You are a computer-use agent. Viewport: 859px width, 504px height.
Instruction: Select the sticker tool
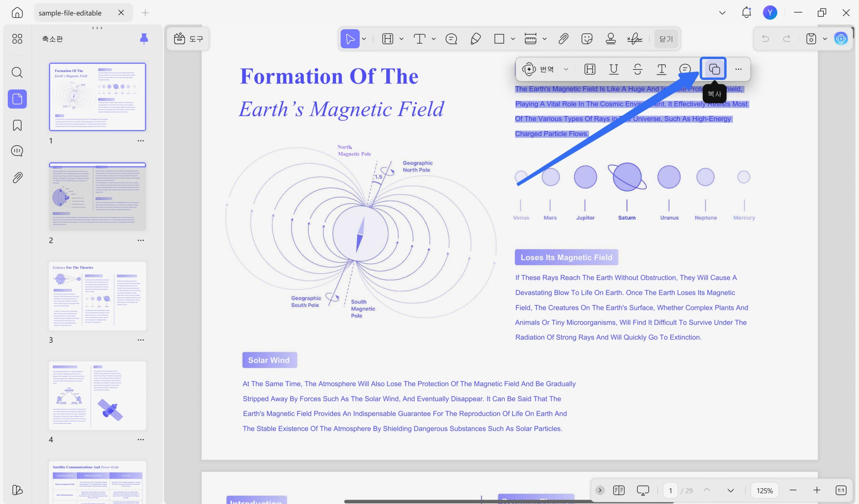coord(587,39)
